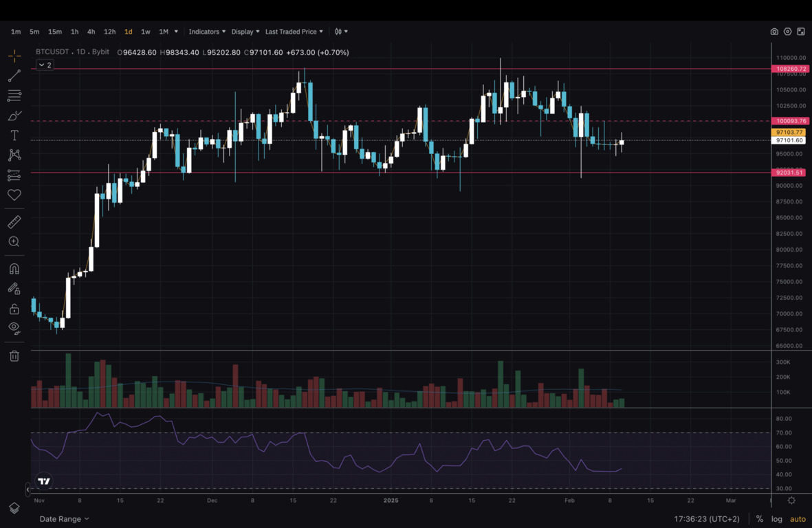Open chart settings via gear icon
The image size is (812, 528).
point(787,32)
